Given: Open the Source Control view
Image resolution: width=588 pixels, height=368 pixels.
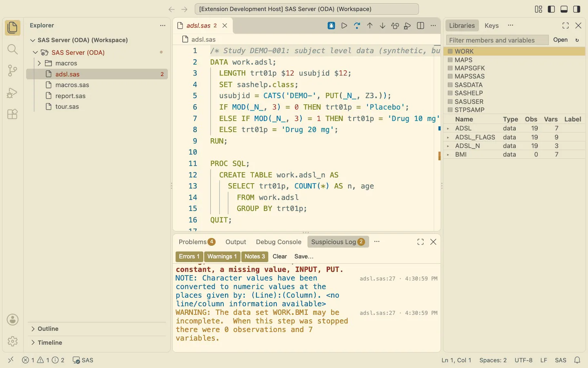Looking at the screenshot, I should (x=13, y=71).
